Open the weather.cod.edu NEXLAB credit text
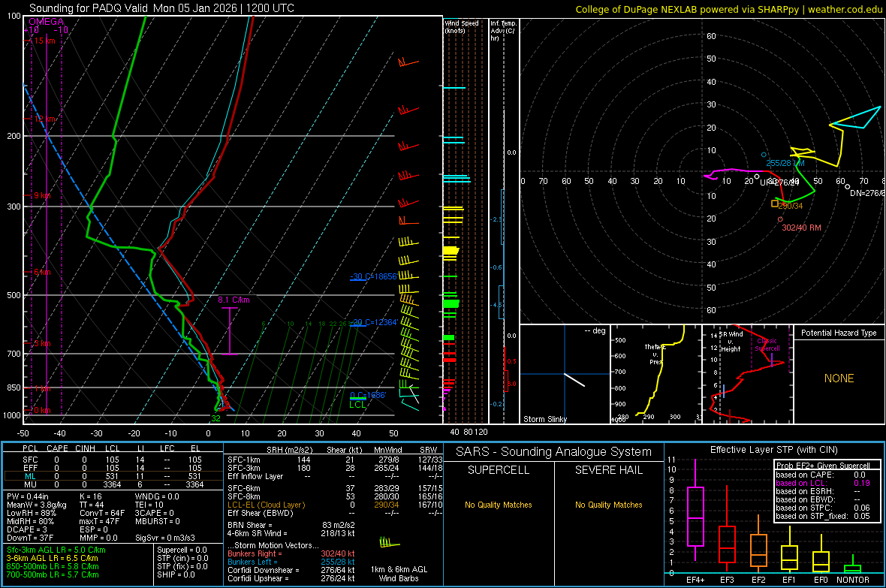The height and width of the screenshot is (588, 886). point(729,9)
